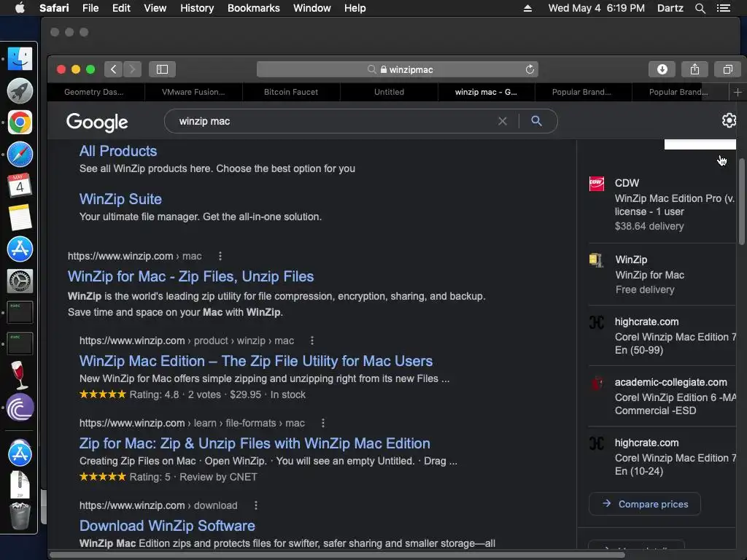The width and height of the screenshot is (747, 560).
Task: Reload the page with refresh icon
Action: [x=530, y=69]
